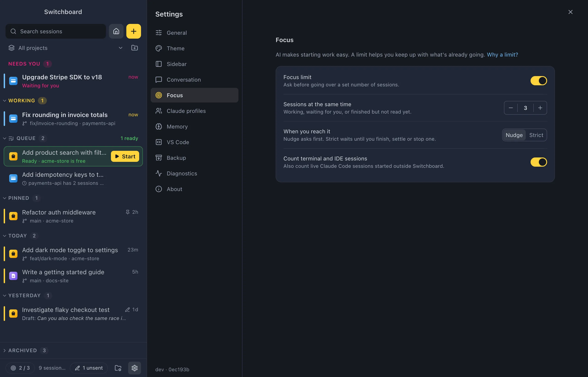Select the Nudge mode option
The height and width of the screenshot is (377, 588).
[514, 135]
